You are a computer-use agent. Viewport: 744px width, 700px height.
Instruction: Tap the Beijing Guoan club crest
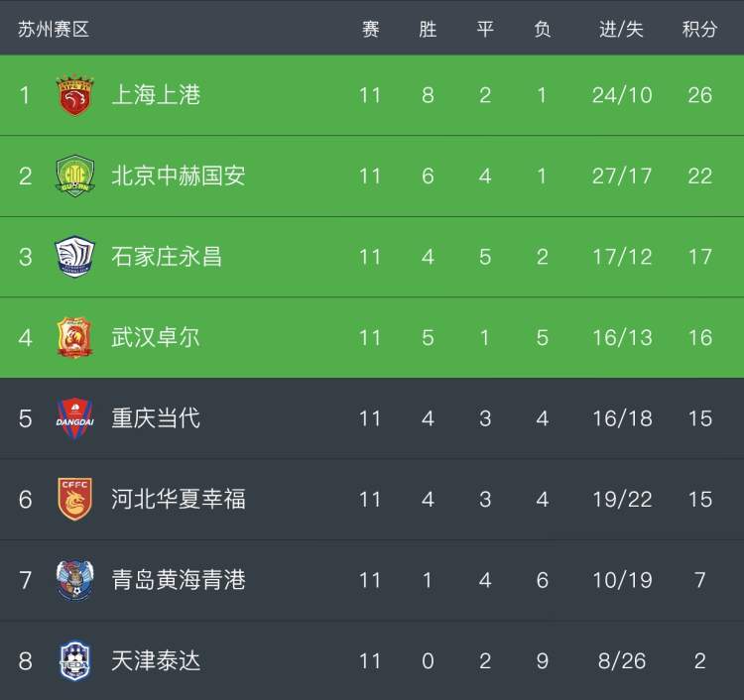[x=75, y=175]
